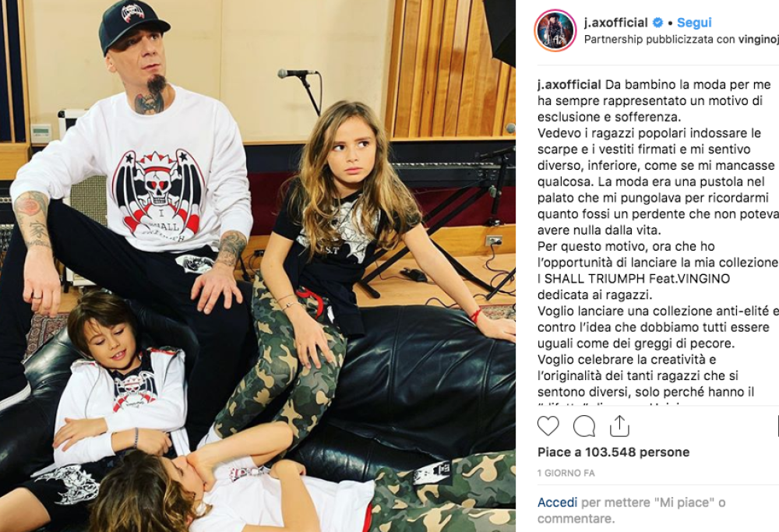Click the commentare prompt text

click(x=576, y=519)
